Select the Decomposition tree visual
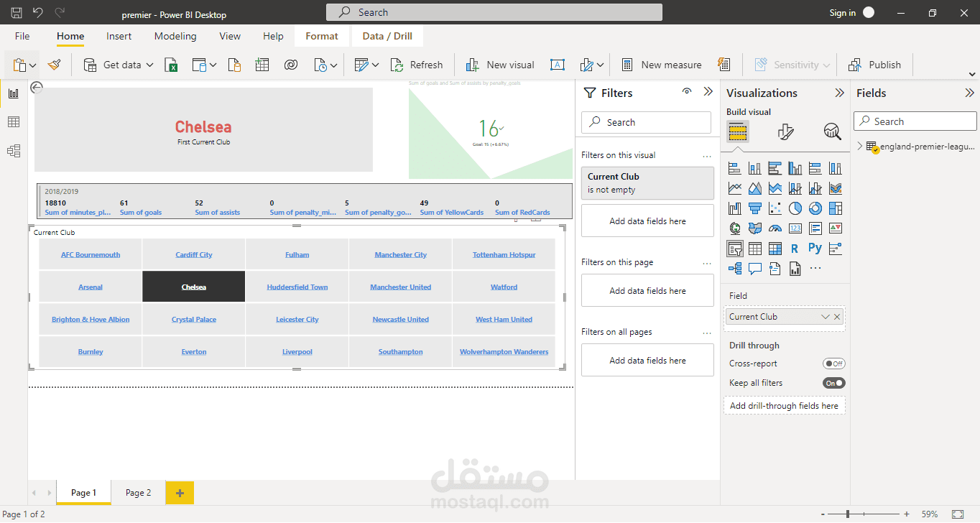 pos(734,269)
